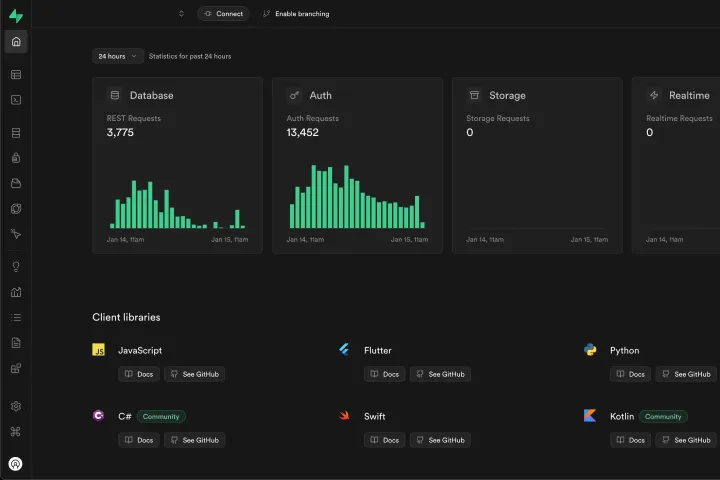Open the Advisors lightbulb icon
The image size is (720, 480).
[16, 267]
